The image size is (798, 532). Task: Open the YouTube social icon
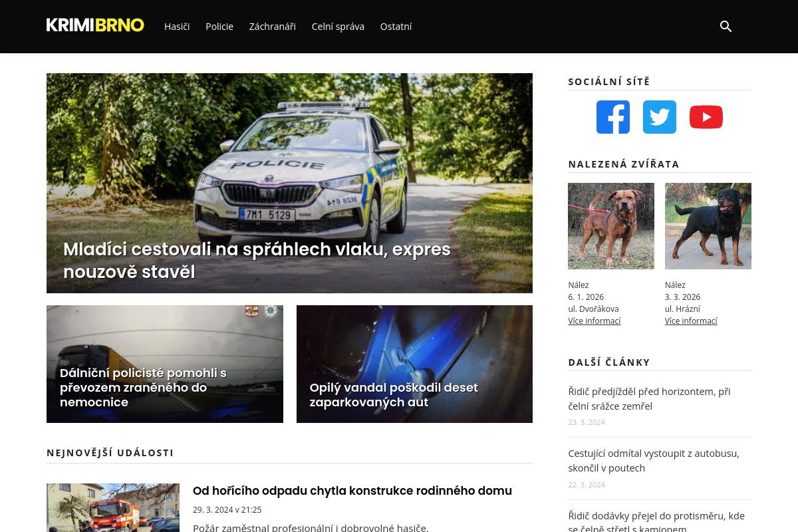706,117
